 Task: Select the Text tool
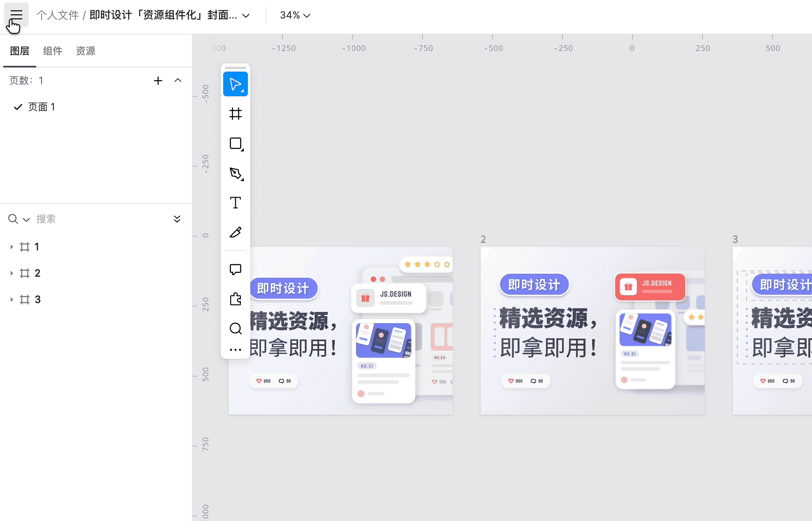pyautogui.click(x=235, y=203)
